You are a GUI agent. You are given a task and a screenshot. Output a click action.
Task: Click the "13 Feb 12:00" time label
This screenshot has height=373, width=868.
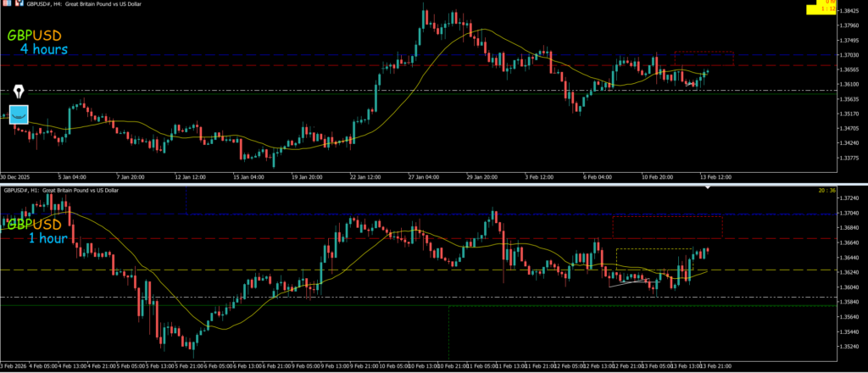click(716, 177)
